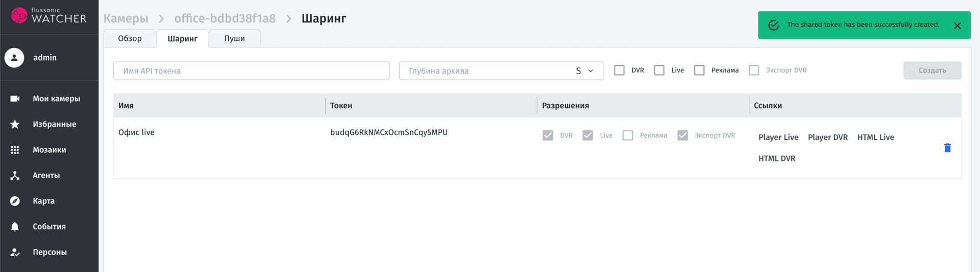The width and height of the screenshot is (980, 272).
Task: Open Agents via the network icon
Action: 15,175
